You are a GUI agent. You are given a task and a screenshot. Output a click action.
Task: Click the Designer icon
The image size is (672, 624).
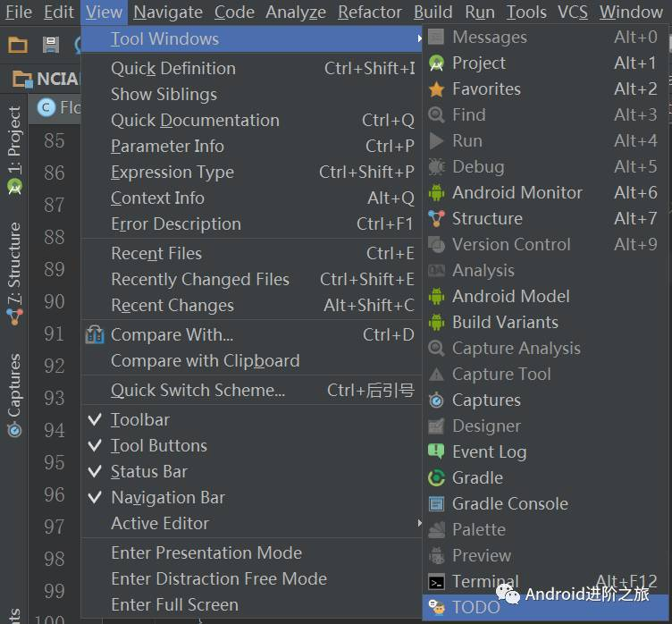(x=436, y=426)
